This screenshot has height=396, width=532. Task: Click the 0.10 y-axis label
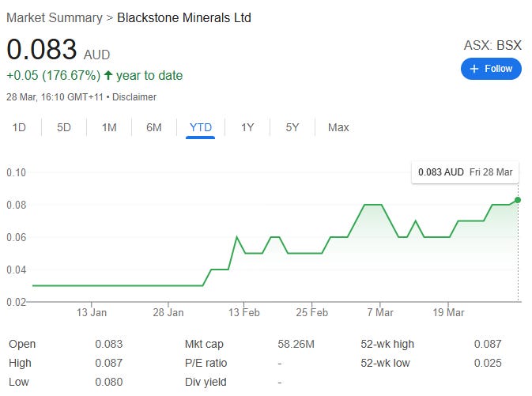(x=16, y=172)
